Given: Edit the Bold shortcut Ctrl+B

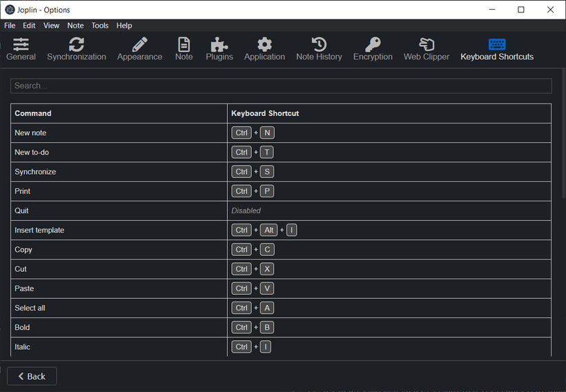Looking at the screenshot, I should [x=253, y=328].
